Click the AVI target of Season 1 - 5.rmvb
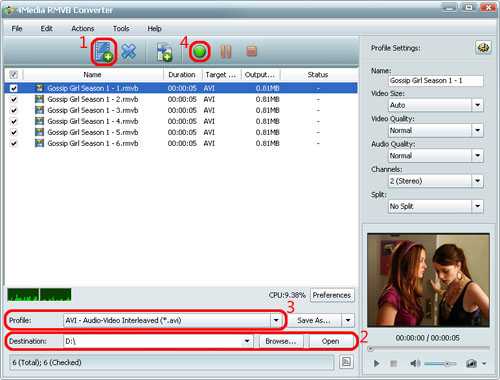 [209, 132]
